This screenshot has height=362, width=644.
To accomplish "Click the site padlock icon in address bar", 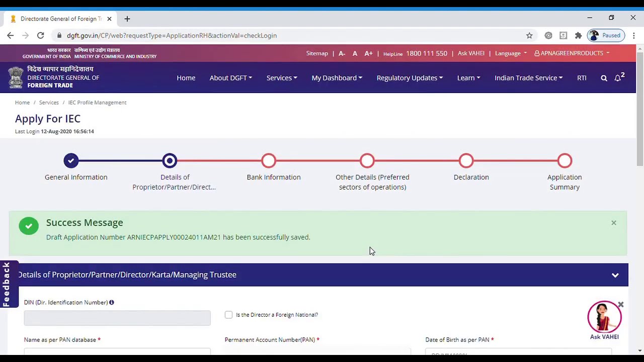I will pos(59,35).
